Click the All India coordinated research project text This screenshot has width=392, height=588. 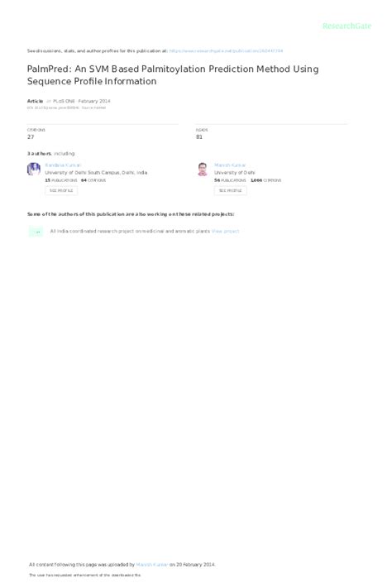point(130,231)
